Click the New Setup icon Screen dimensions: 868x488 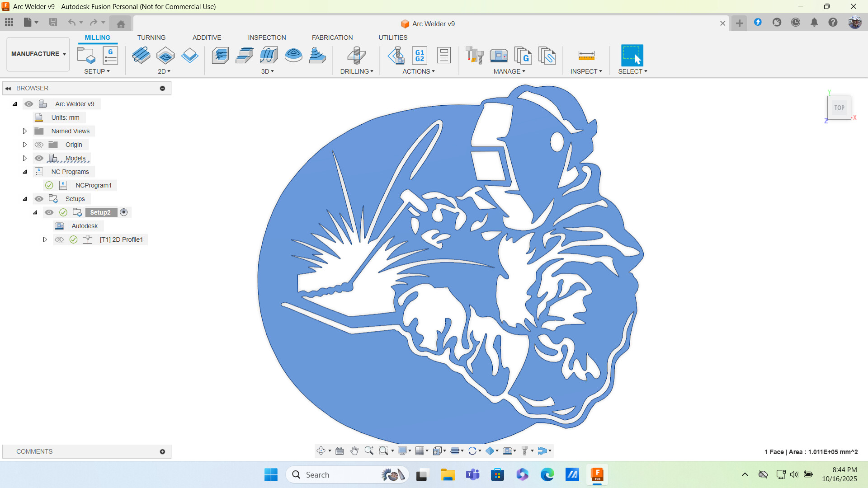(86, 56)
